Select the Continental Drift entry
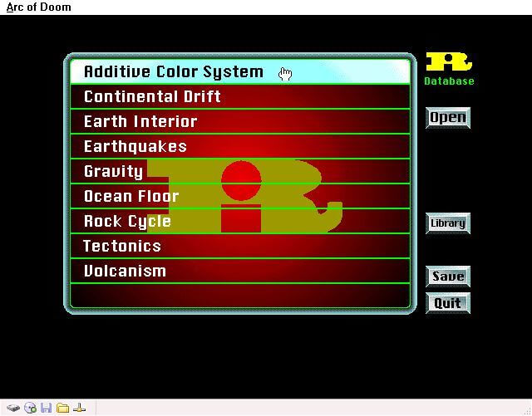The image size is (532, 416). (x=240, y=96)
